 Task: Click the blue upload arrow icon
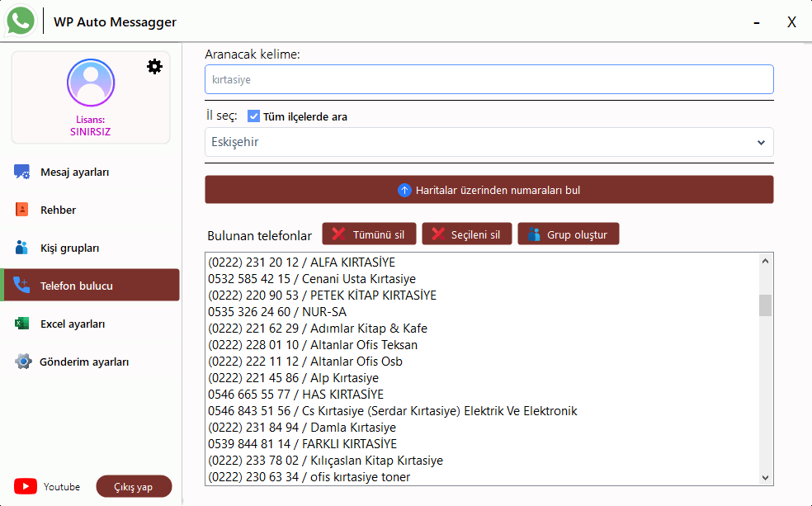tap(404, 190)
